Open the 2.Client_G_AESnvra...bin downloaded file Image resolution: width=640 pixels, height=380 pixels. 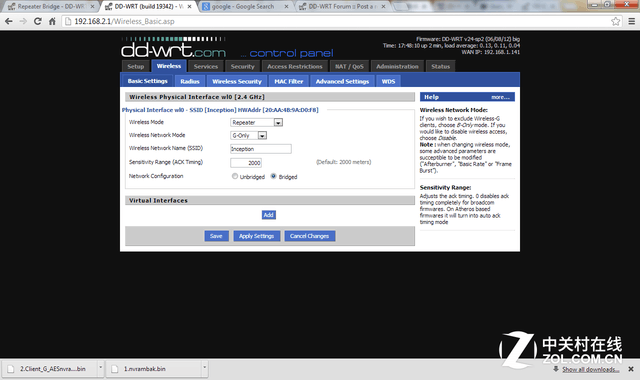pyautogui.click(x=50, y=369)
